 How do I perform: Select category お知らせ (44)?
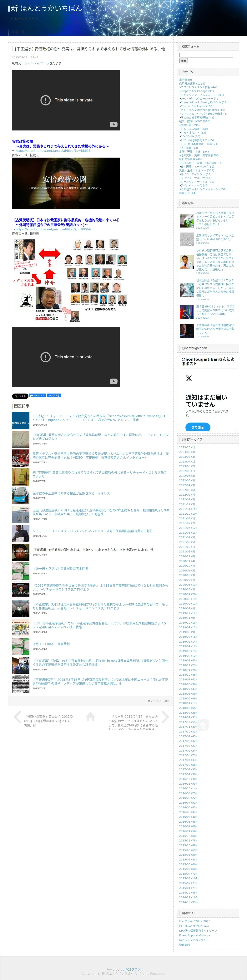tap(188, 193)
